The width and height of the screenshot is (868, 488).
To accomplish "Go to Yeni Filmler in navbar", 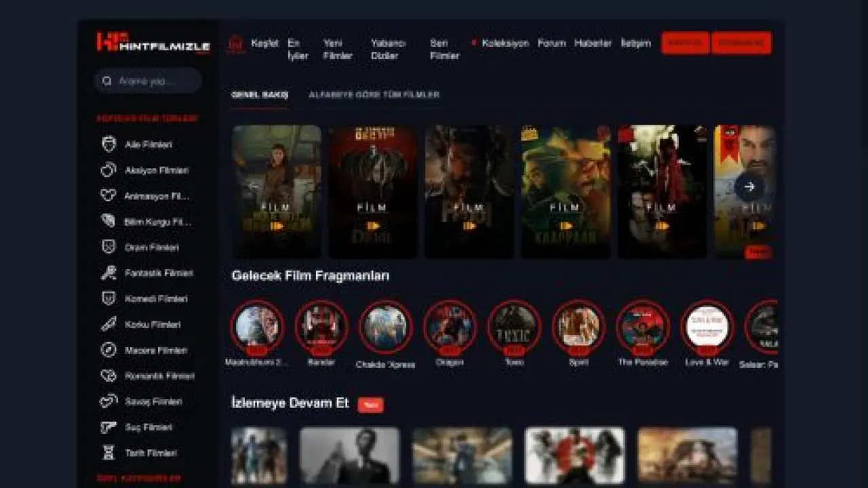I will click(337, 49).
